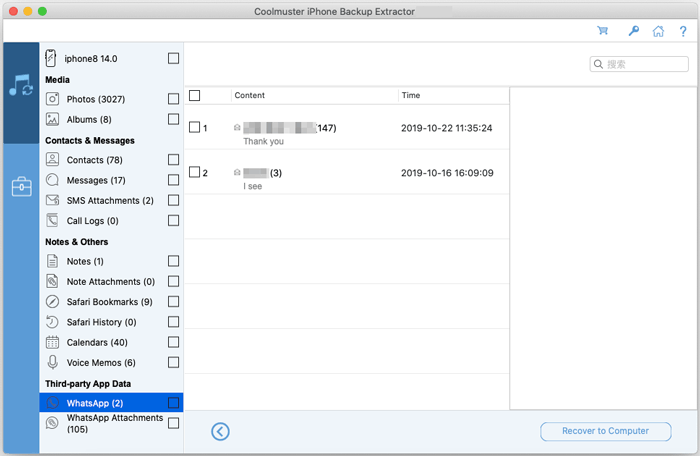The height and width of the screenshot is (456, 700).
Task: Go back with the circular arrow button
Action: click(x=220, y=431)
